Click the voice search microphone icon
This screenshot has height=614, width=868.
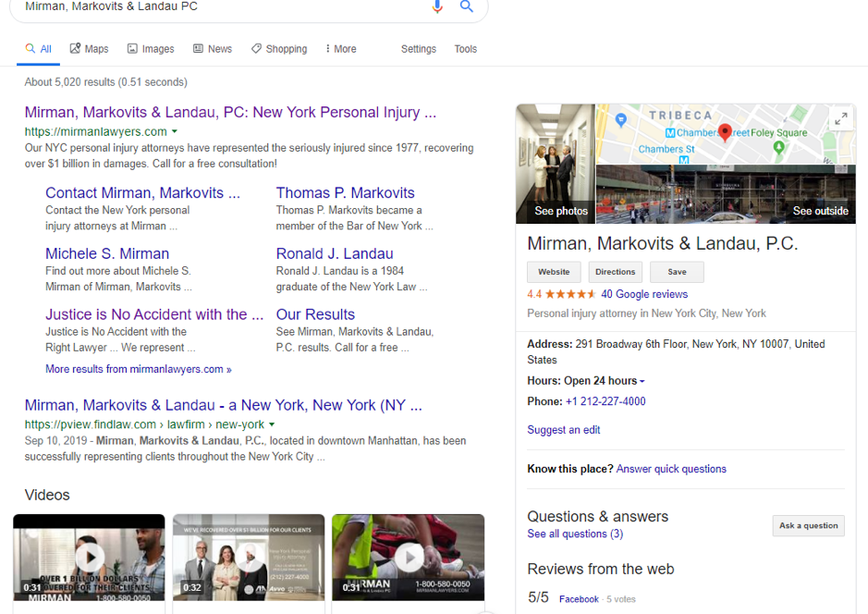437,6
